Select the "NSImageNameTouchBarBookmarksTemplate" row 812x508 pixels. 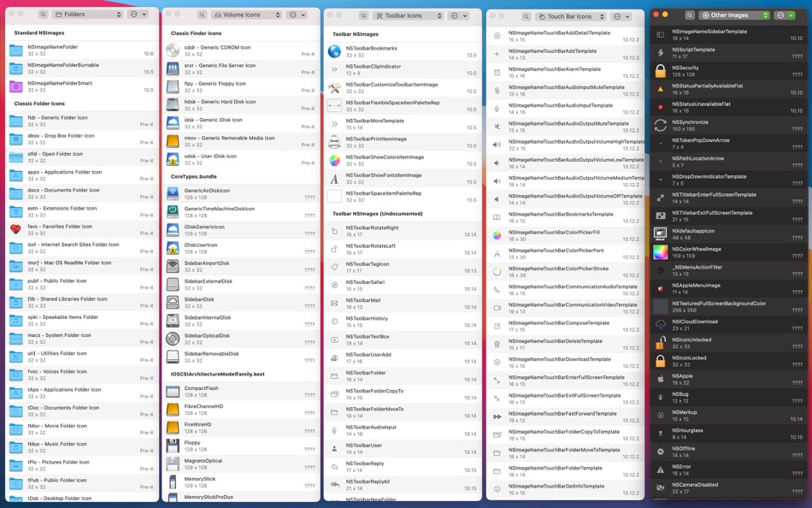click(x=566, y=217)
